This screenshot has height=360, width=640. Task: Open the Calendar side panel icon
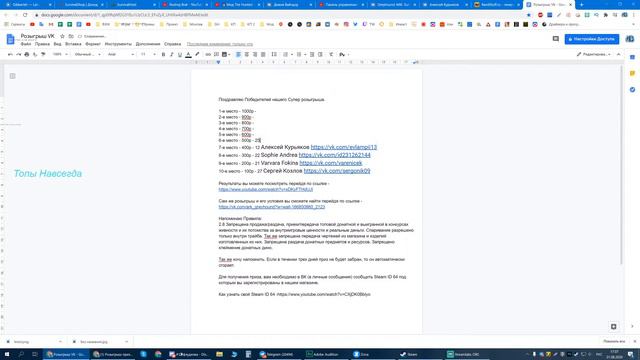tap(632, 57)
